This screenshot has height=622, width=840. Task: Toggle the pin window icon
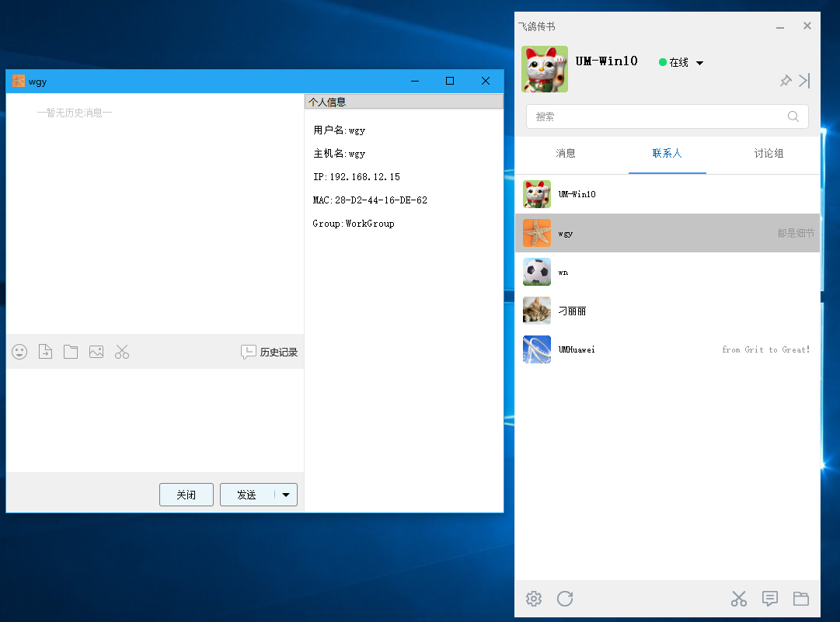[x=786, y=81]
